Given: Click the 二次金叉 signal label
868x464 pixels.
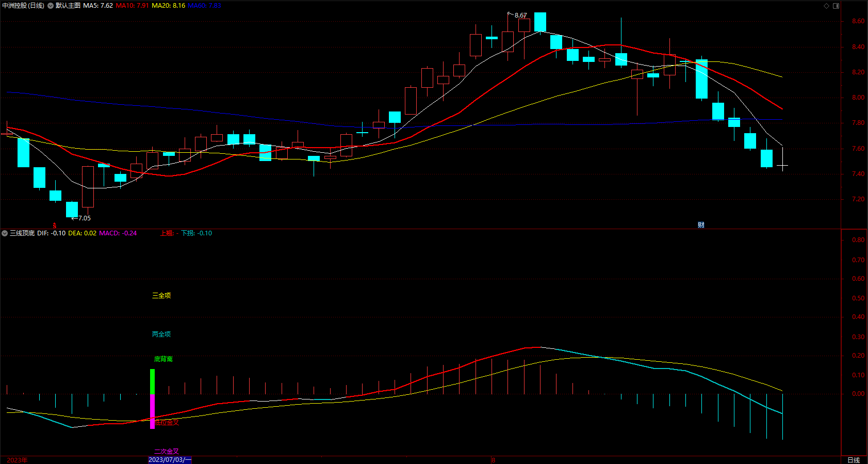Looking at the screenshot, I should (167, 451).
